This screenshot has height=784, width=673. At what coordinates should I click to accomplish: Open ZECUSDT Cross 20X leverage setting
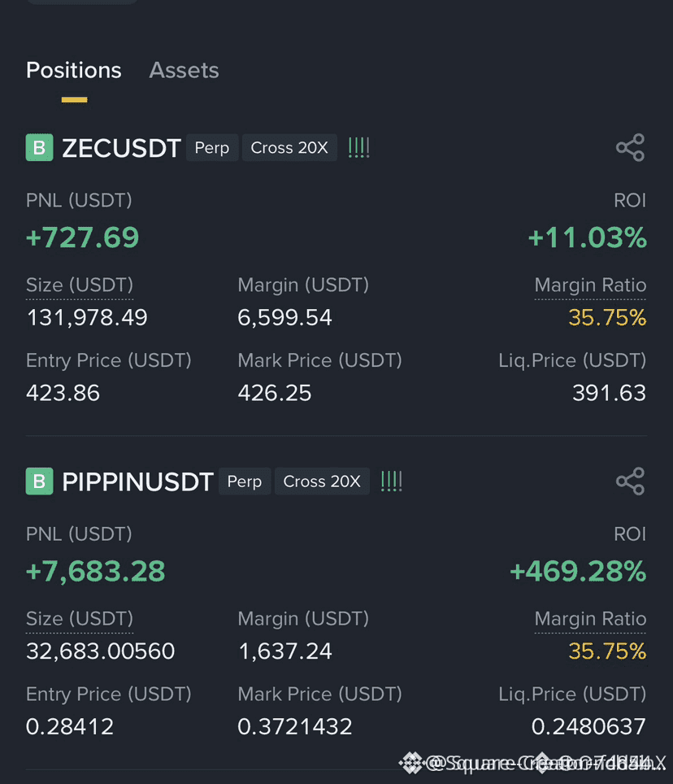point(289,148)
